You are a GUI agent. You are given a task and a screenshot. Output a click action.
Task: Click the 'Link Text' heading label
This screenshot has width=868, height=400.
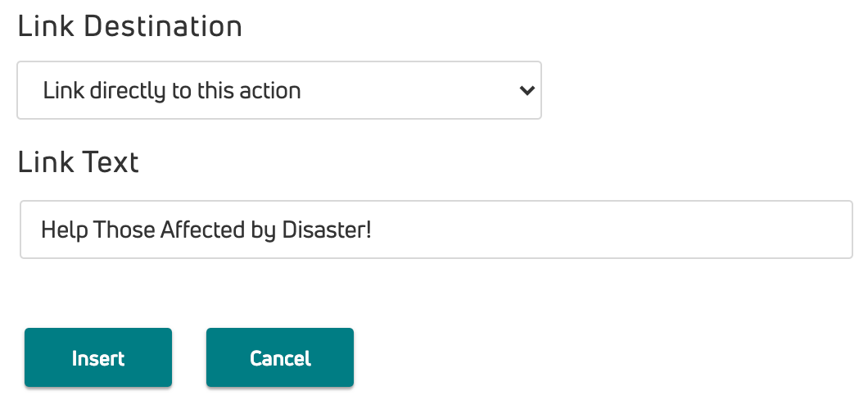tap(79, 162)
